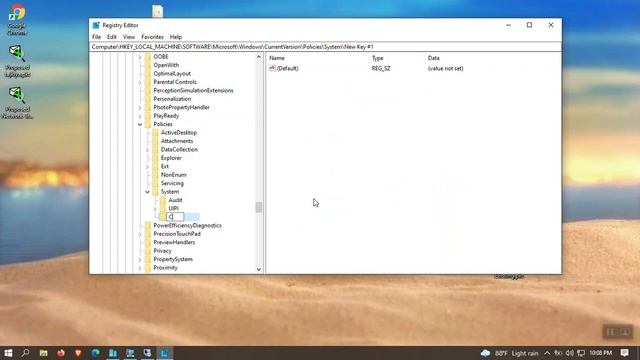The width and height of the screenshot is (640, 360).
Task: Open notification center icon
Action: (624, 353)
